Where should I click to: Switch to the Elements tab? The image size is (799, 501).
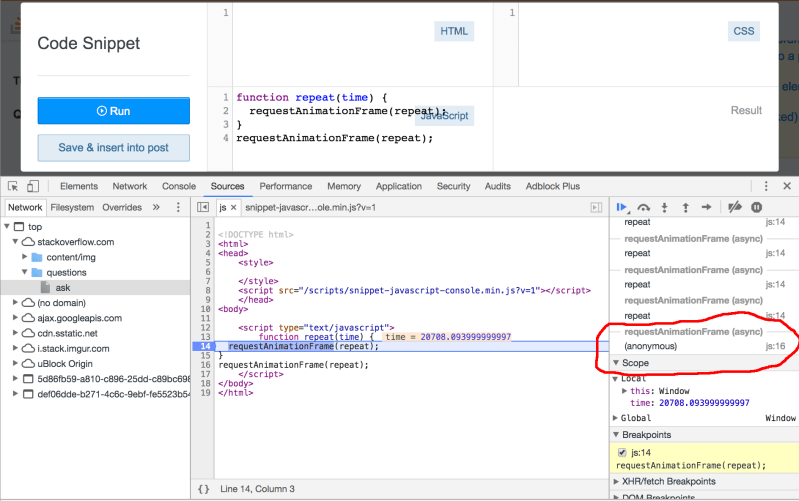[x=79, y=187]
